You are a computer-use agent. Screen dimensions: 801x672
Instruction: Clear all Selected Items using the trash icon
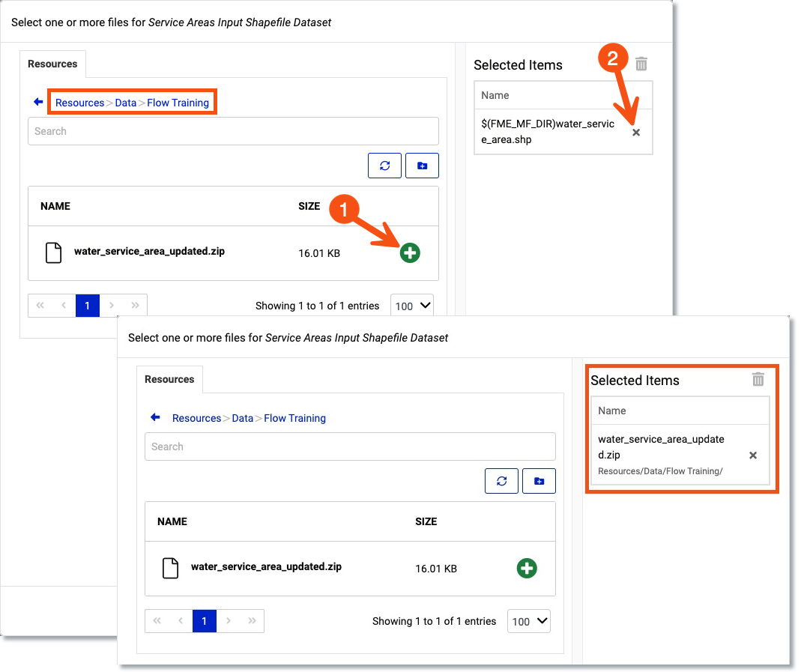click(x=641, y=64)
